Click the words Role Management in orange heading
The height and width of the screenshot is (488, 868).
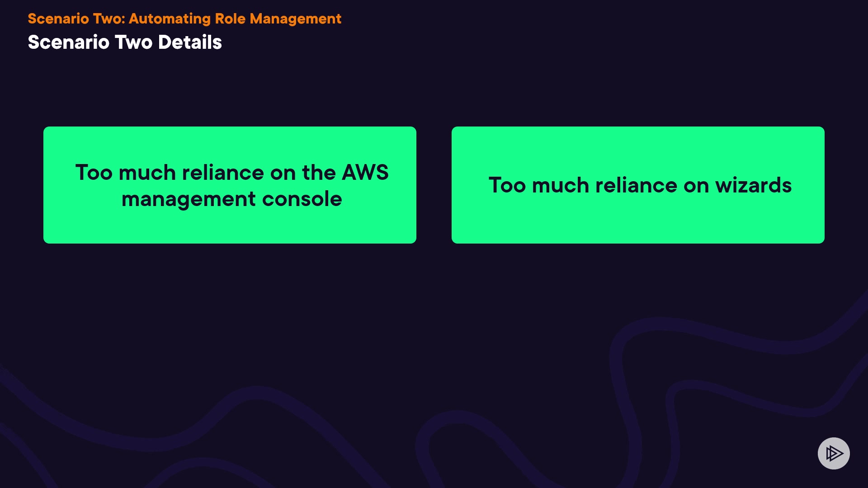coord(278,19)
